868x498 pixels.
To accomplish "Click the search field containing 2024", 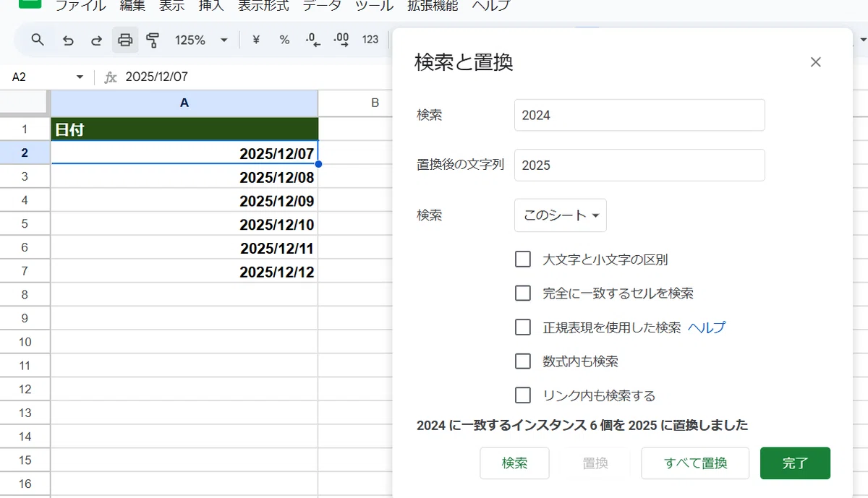I will pos(639,115).
